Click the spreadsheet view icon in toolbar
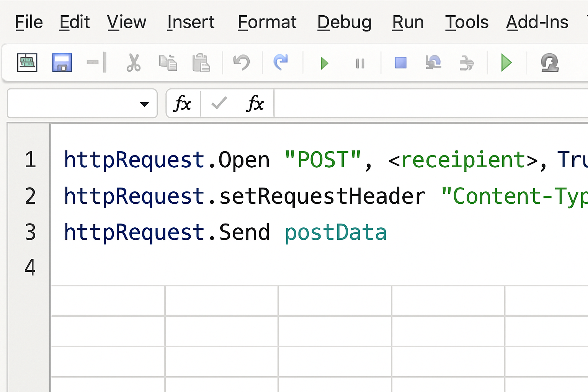588x392 pixels. click(27, 62)
